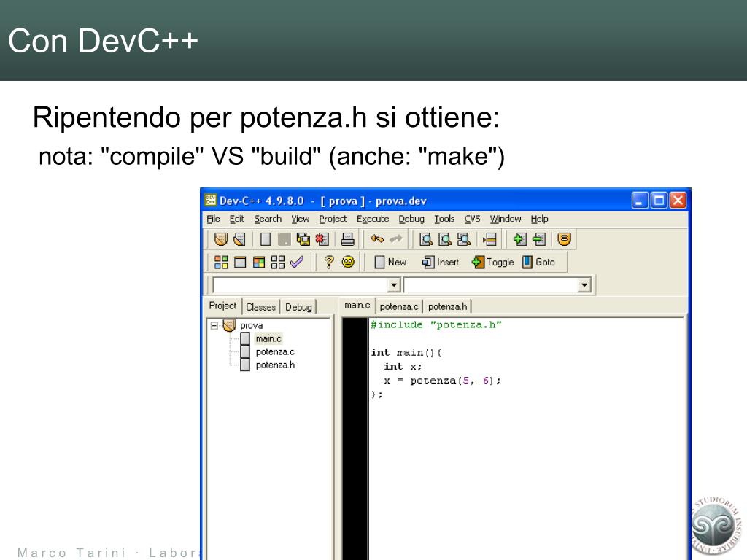Viewport: 747px width, 560px height.
Task: Switch to the Debug tab in the side panel
Action: click(x=298, y=307)
